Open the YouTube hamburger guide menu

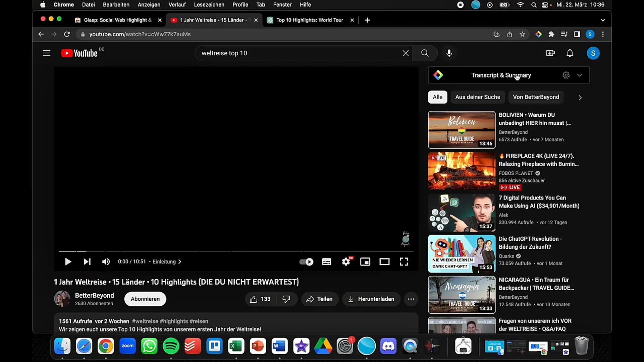click(47, 53)
